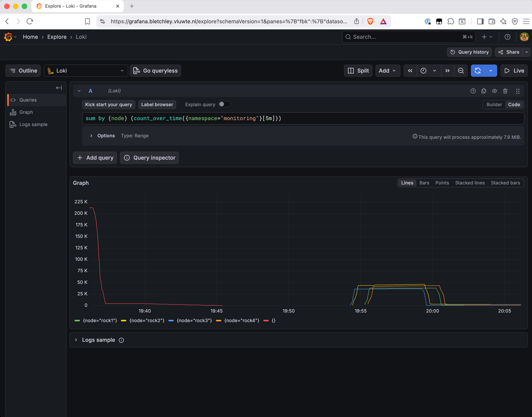This screenshot has width=532, height=417.
Task: Open Explore breadcrumb
Action: [x=57, y=37]
